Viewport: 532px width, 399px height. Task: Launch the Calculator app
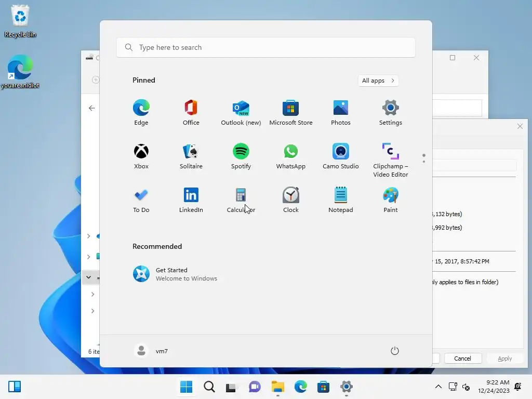pyautogui.click(x=241, y=200)
